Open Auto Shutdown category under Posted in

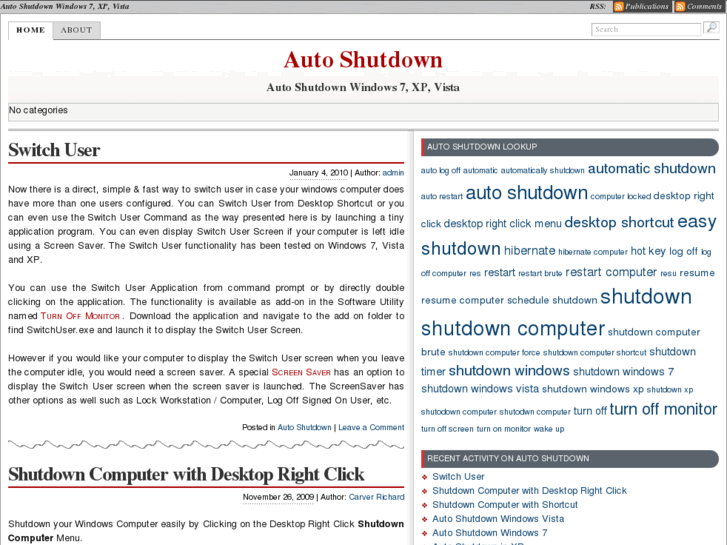[x=304, y=428]
